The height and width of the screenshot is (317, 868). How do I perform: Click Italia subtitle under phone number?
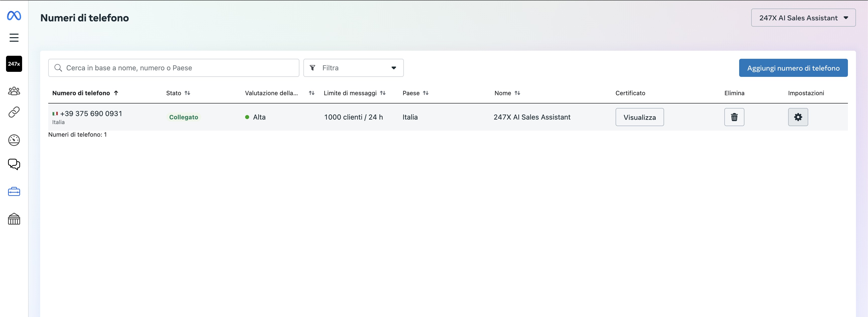click(x=58, y=122)
